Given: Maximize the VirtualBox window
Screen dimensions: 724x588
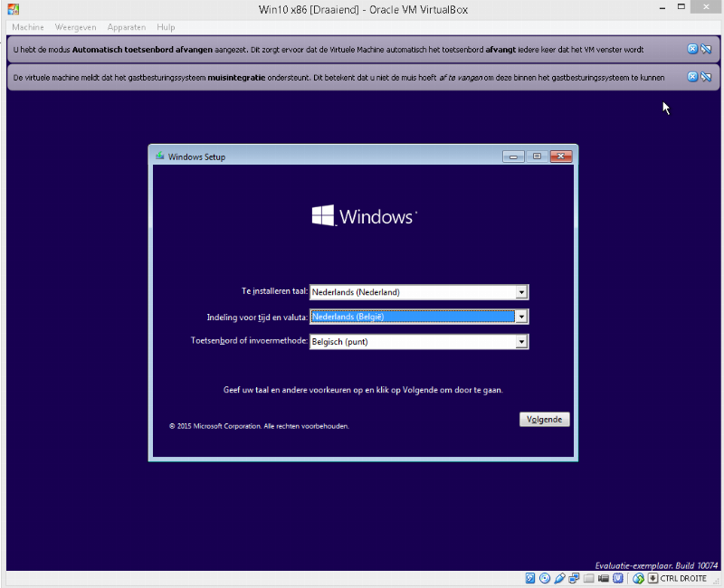Looking at the screenshot, I should click(681, 7).
